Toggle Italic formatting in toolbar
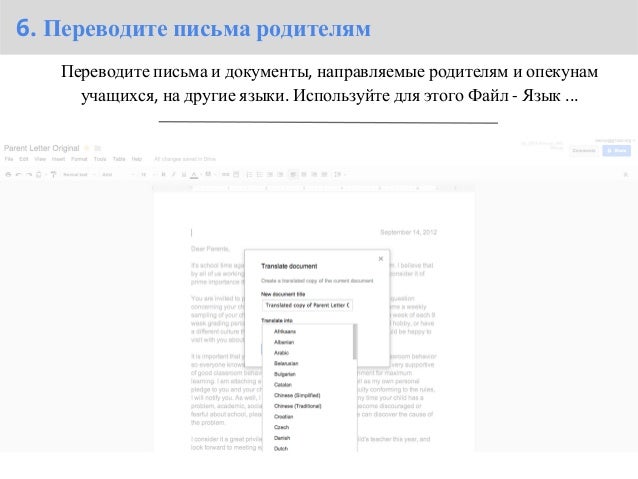 point(173,175)
